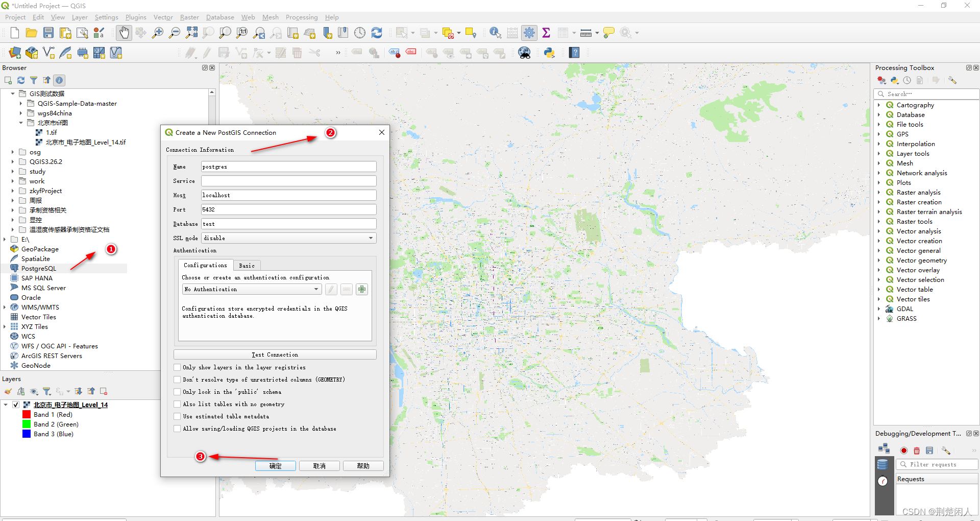980x521 pixels.
Task: Click the Processing Toolbox search field
Action: tap(926, 94)
